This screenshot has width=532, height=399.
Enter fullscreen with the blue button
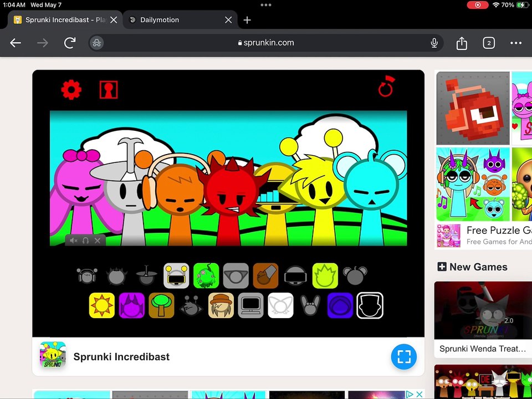404,356
